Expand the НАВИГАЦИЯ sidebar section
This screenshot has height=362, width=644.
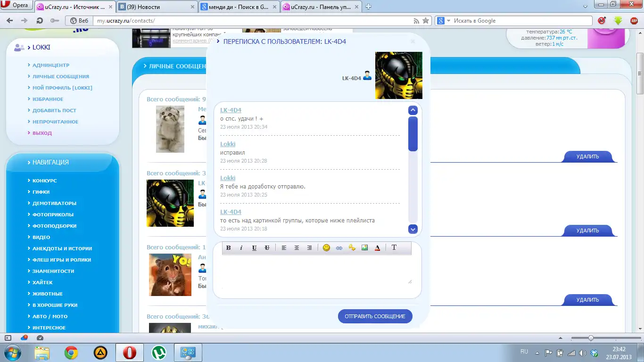coord(50,162)
